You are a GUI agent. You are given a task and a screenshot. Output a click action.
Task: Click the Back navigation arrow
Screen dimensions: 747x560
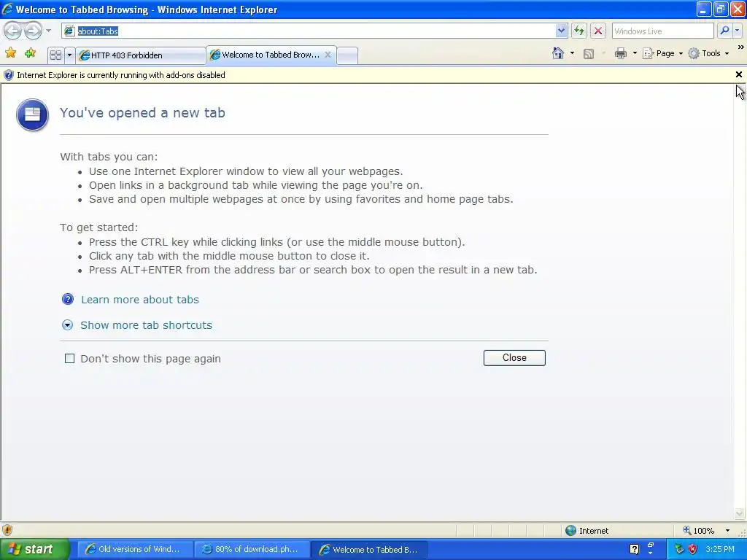tap(13, 31)
